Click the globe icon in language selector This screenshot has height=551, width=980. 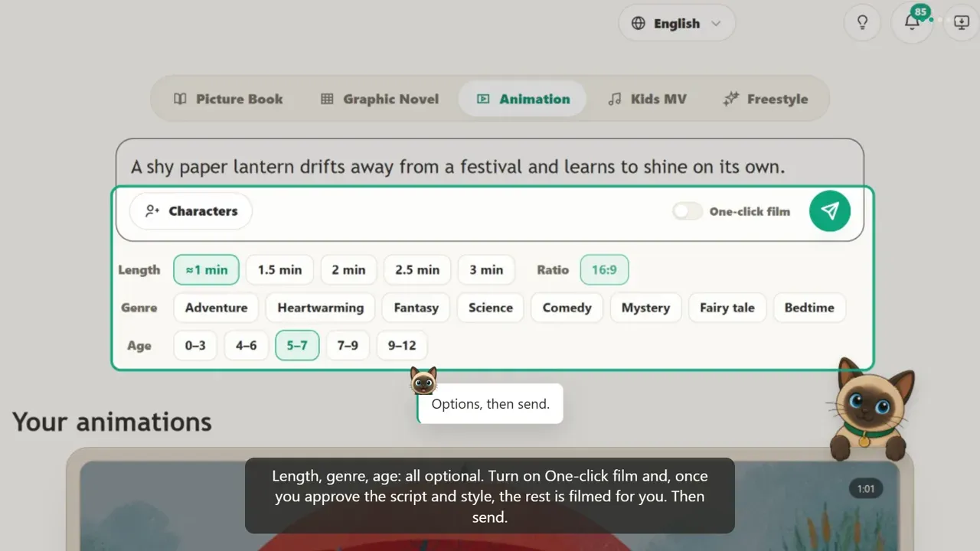pos(639,23)
